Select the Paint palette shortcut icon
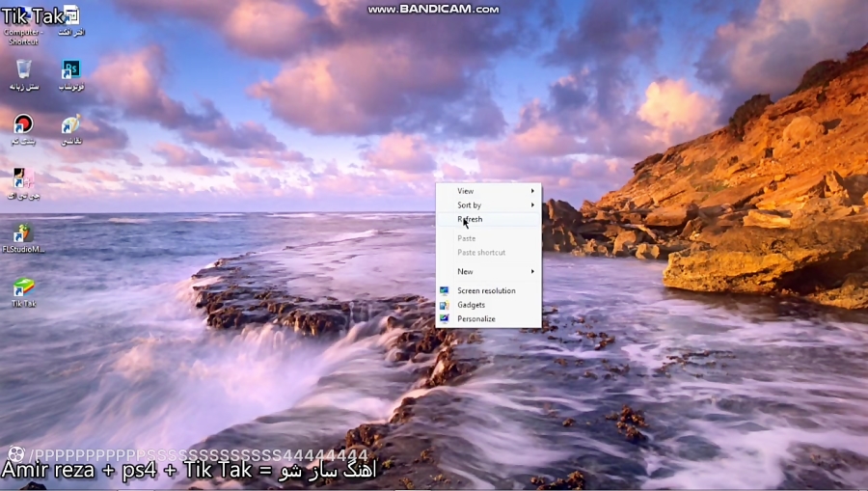Viewport: 868px width, 491px height. (x=70, y=124)
